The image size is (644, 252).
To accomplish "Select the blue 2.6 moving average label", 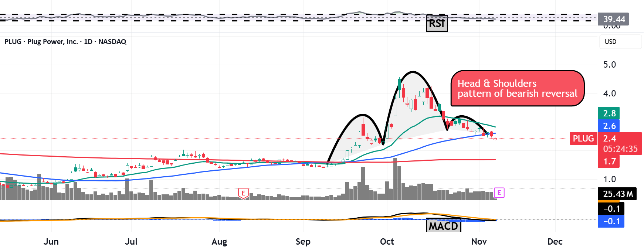I will click(x=609, y=126).
